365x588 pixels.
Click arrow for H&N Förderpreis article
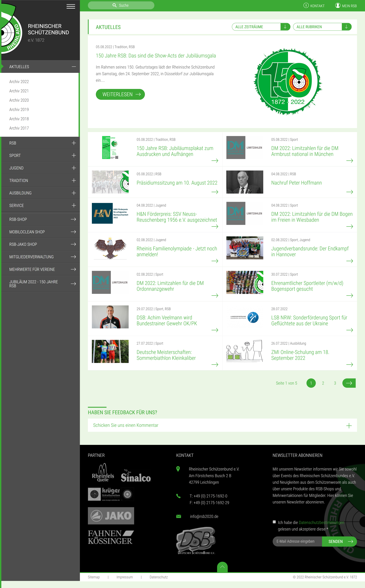pyautogui.click(x=215, y=227)
